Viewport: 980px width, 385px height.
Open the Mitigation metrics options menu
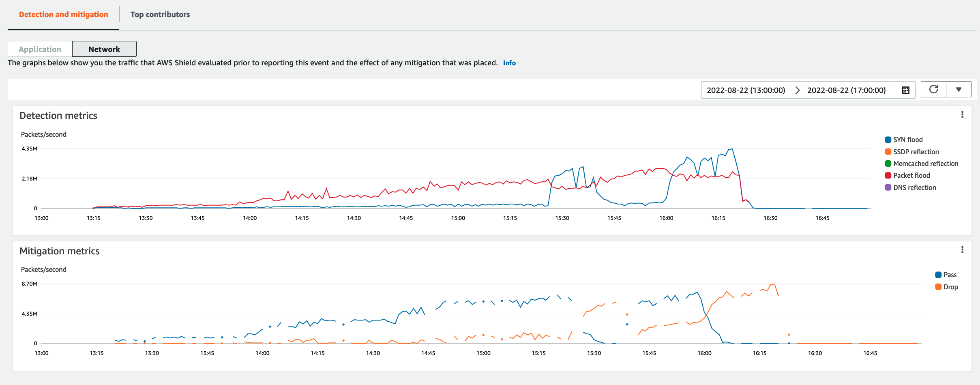[x=963, y=250]
